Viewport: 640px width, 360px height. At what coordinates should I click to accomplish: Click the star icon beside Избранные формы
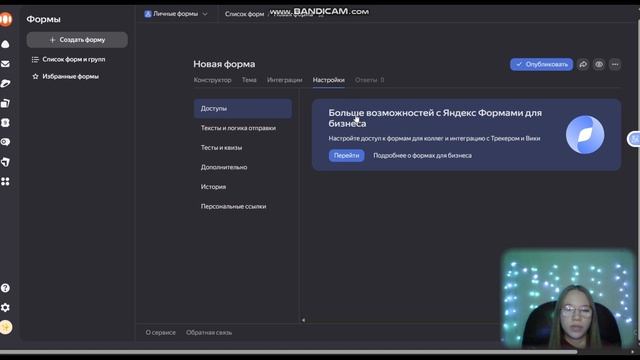(35, 76)
